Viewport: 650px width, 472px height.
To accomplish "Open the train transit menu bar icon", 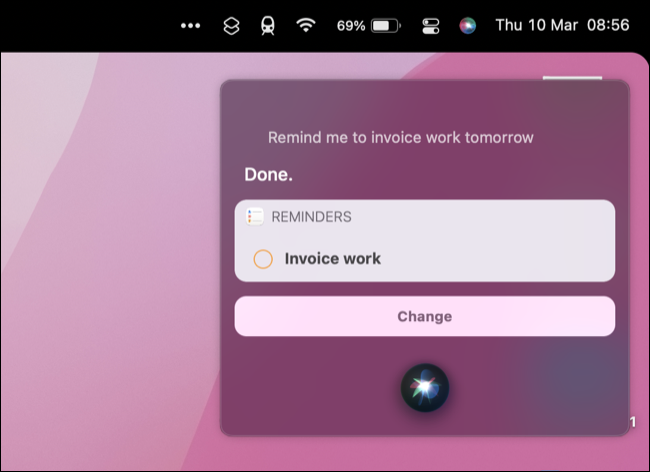I will coord(268,26).
